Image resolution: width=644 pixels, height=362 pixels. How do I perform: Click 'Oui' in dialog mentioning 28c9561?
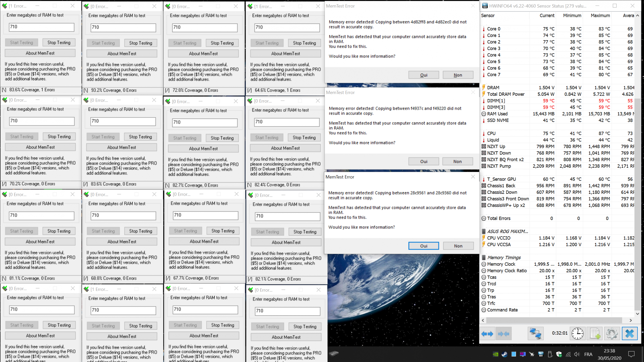pos(424,246)
